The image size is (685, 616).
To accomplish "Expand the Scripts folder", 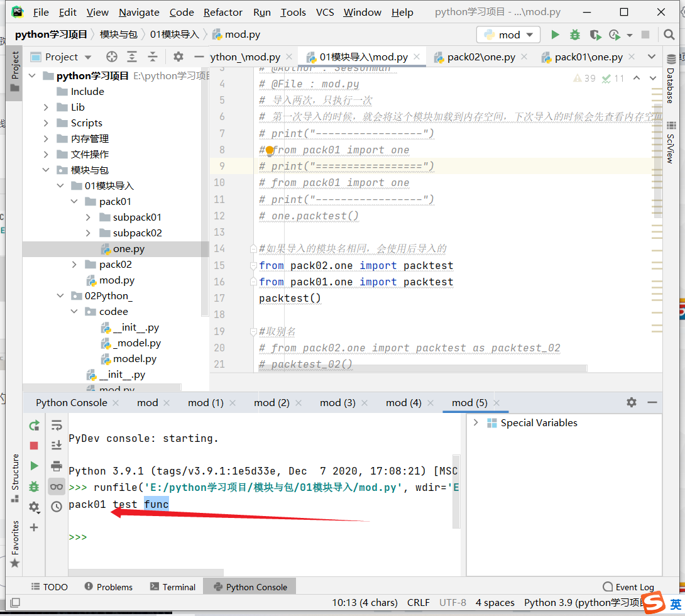I will (x=46, y=123).
